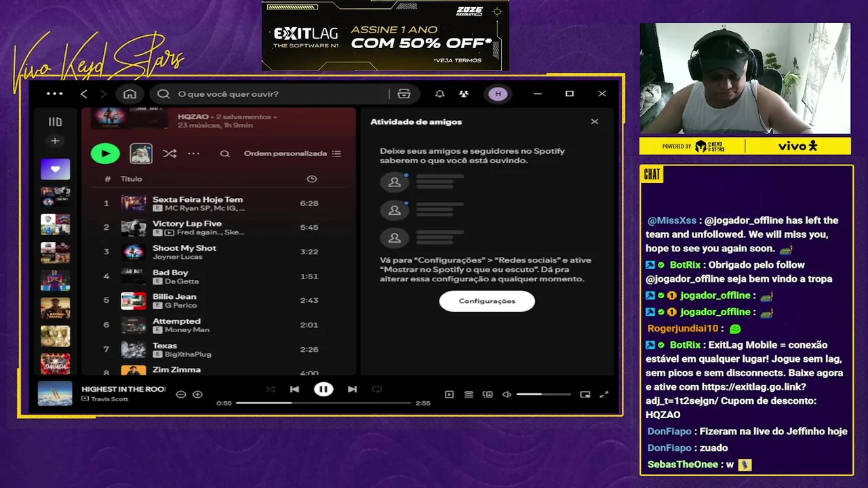Open the Spotify three-dot app menu
This screenshot has width=868, height=488.
(x=55, y=94)
